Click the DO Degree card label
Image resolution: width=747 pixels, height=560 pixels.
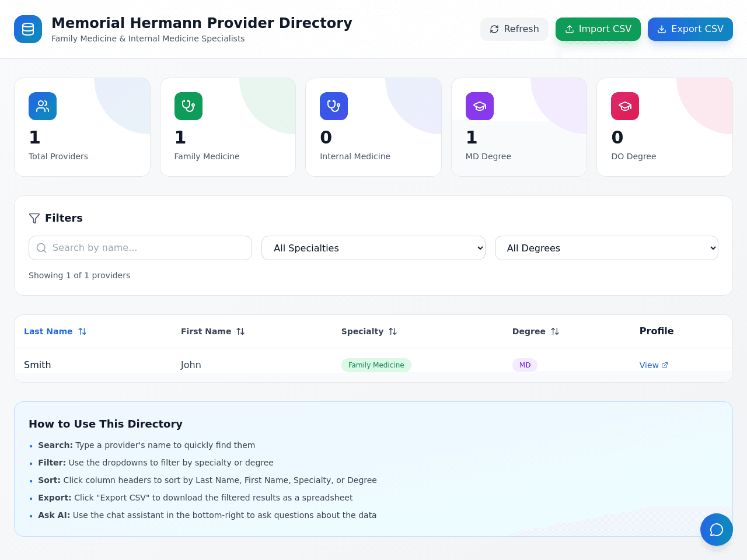pyautogui.click(x=634, y=156)
